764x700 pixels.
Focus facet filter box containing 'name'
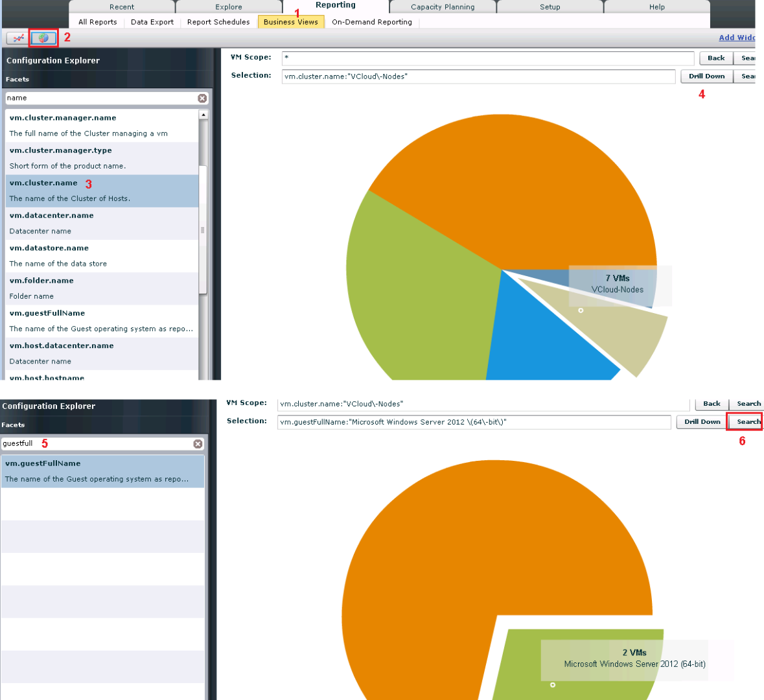pyautogui.click(x=101, y=98)
